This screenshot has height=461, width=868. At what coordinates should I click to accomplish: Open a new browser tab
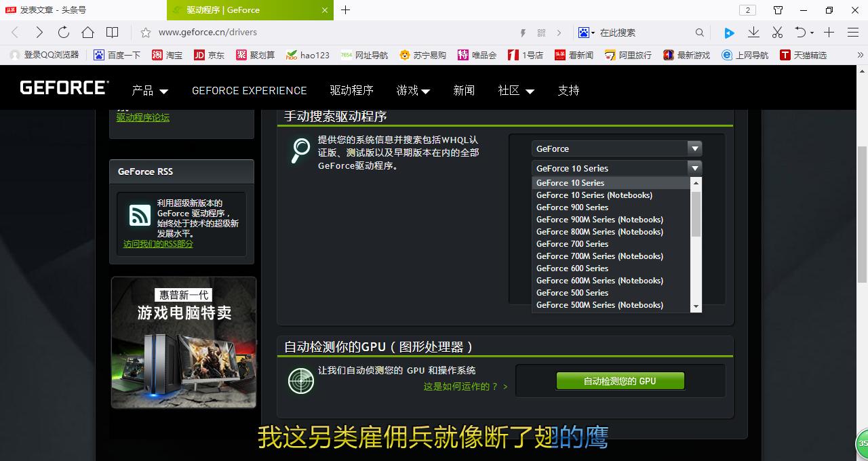click(346, 10)
